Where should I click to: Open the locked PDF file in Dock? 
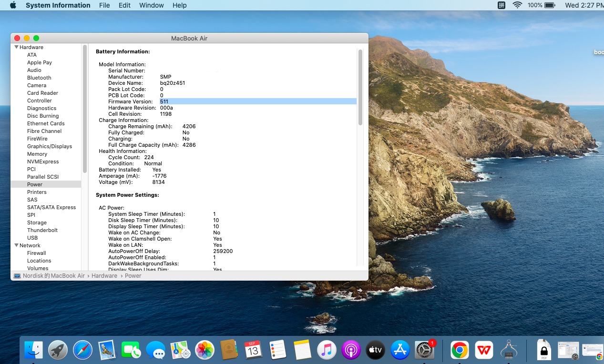click(544, 350)
